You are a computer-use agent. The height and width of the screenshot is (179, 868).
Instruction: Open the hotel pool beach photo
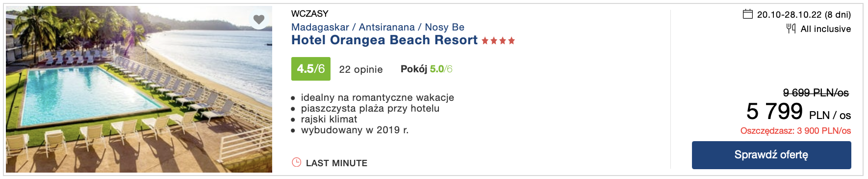coord(139,89)
